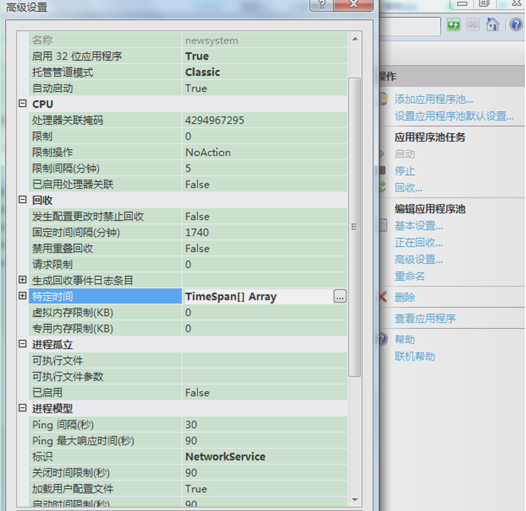
Task: Open 基本设置... link
Action: click(x=419, y=226)
